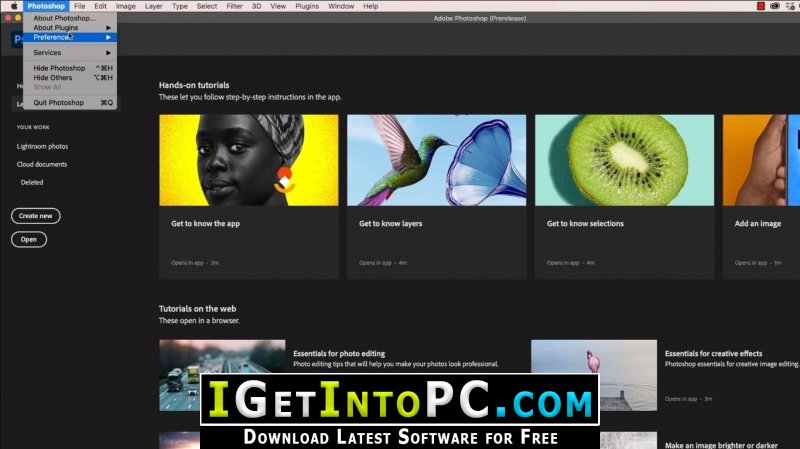
Task: Open the File menu
Action: [x=80, y=6]
